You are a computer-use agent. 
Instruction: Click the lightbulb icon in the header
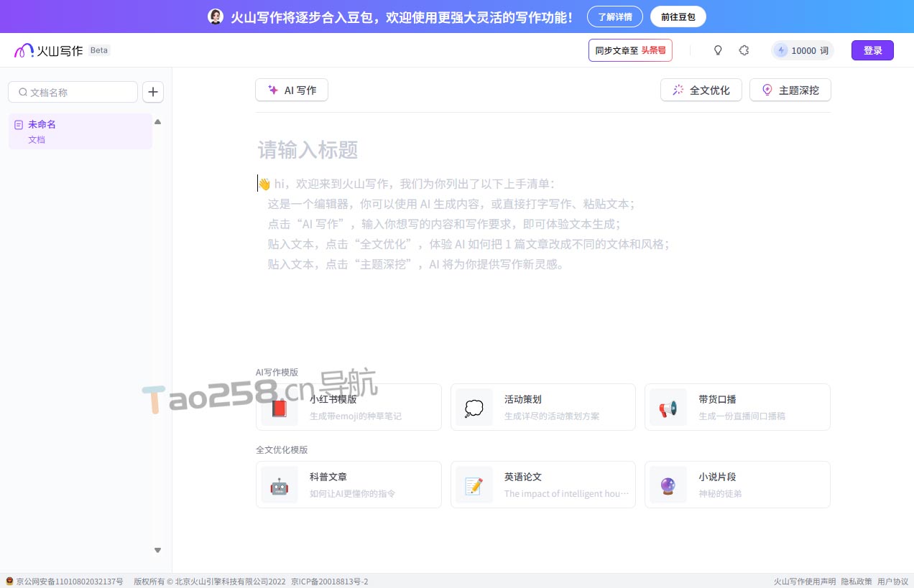pyautogui.click(x=717, y=50)
